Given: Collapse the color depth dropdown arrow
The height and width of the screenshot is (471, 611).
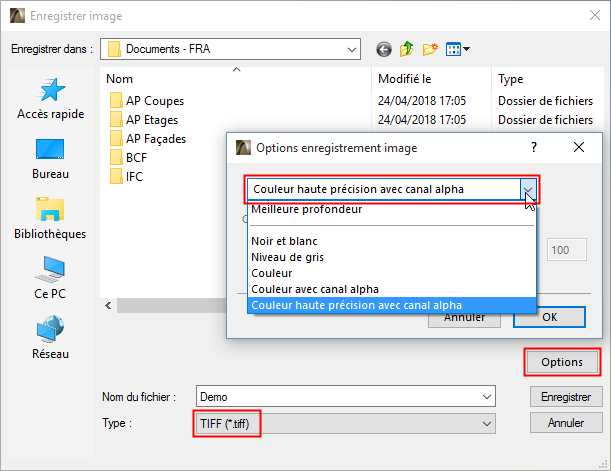Looking at the screenshot, I should coord(528,189).
